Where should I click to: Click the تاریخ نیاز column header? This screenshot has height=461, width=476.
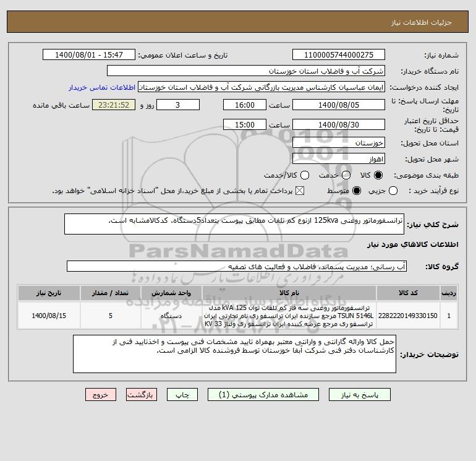pos(49,293)
